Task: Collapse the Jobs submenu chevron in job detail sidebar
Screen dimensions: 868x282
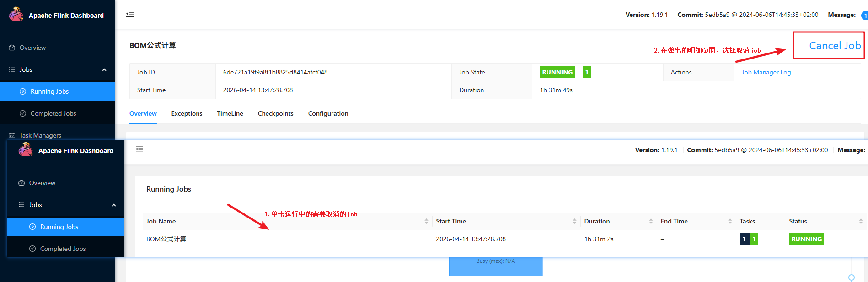Action: 104,70
